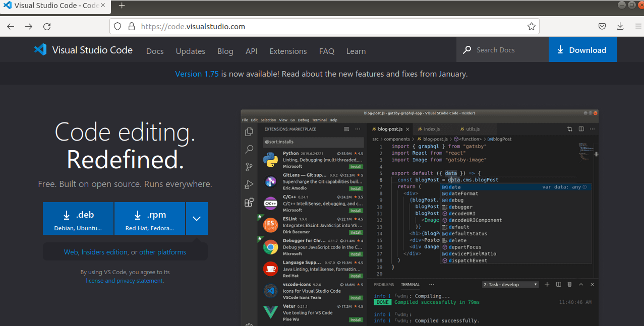Click the browser forward arrow
Image resolution: width=644 pixels, height=326 pixels.
(29, 27)
